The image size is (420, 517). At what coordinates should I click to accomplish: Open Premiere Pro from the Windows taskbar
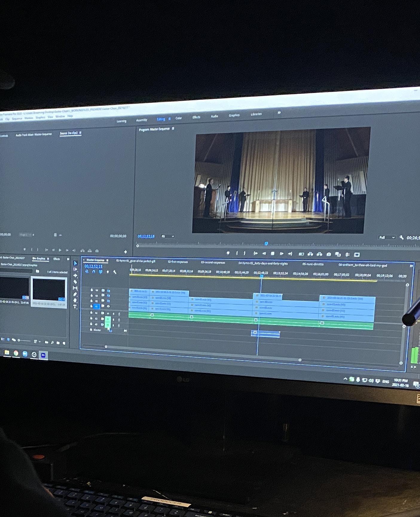(x=43, y=355)
